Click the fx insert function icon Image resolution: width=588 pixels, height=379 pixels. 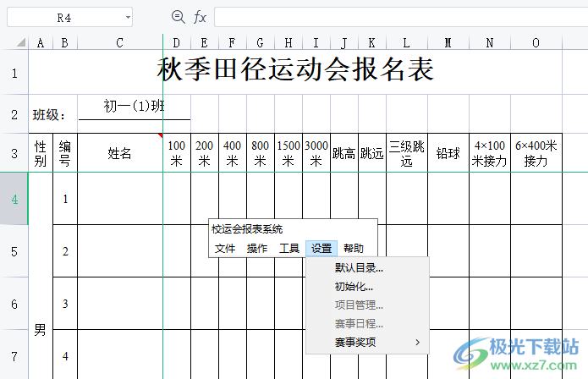[x=200, y=17]
